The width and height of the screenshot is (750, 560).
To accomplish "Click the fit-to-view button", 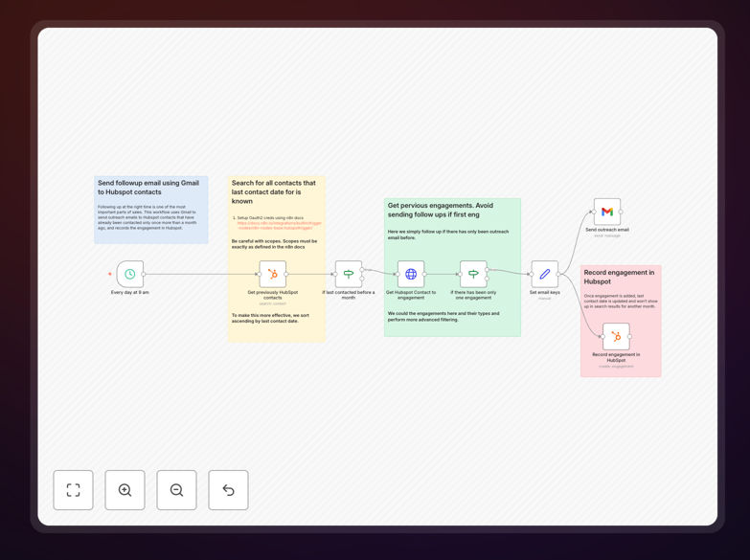I will point(73,490).
